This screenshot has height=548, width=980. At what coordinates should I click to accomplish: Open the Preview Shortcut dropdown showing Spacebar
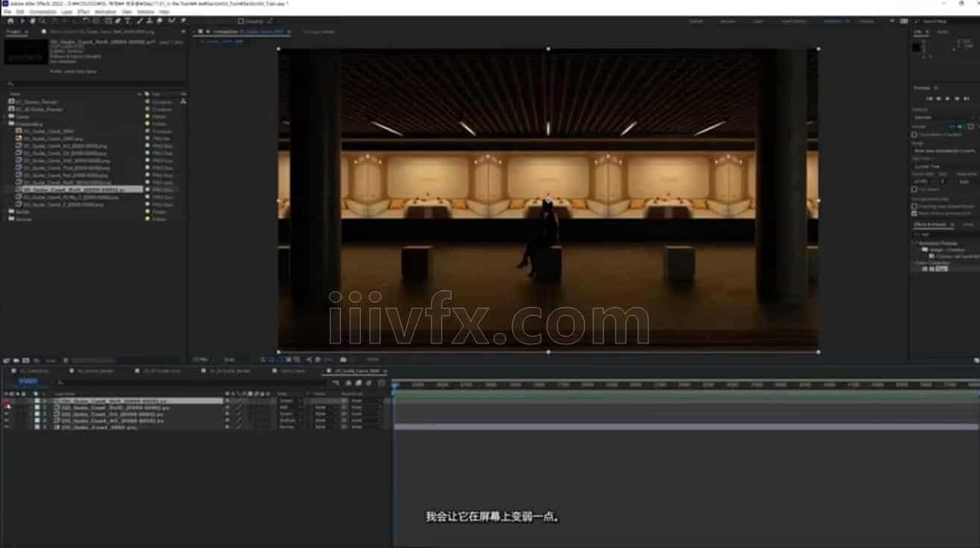[x=944, y=118]
